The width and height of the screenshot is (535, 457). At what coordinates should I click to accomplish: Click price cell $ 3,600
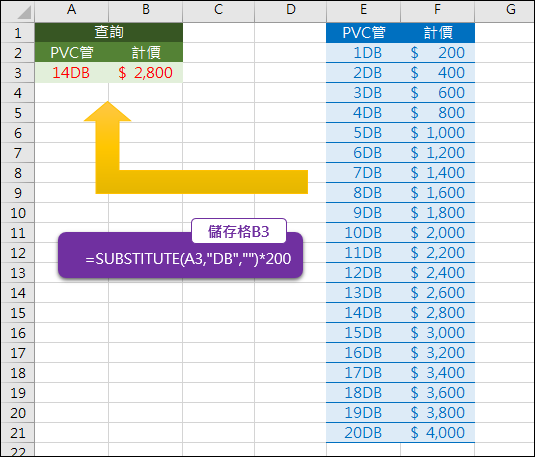(437, 393)
